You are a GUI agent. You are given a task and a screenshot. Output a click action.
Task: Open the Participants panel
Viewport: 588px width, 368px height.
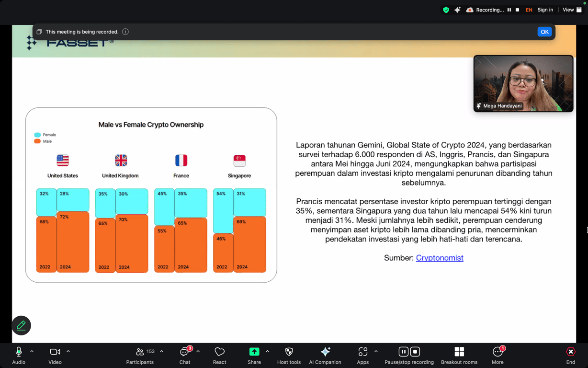click(x=140, y=356)
